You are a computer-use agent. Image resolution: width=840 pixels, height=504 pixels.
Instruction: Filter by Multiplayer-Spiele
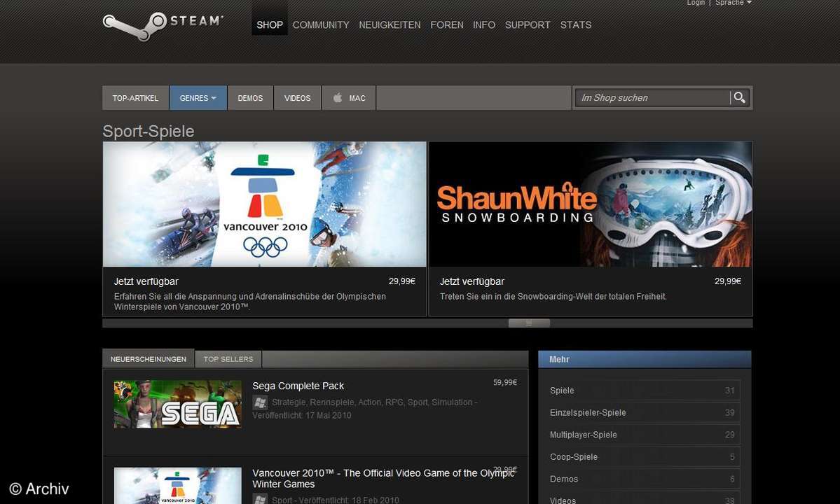[x=645, y=435]
